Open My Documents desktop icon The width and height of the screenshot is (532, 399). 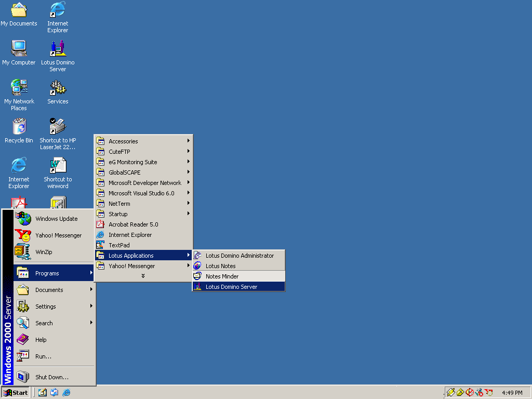19,14
